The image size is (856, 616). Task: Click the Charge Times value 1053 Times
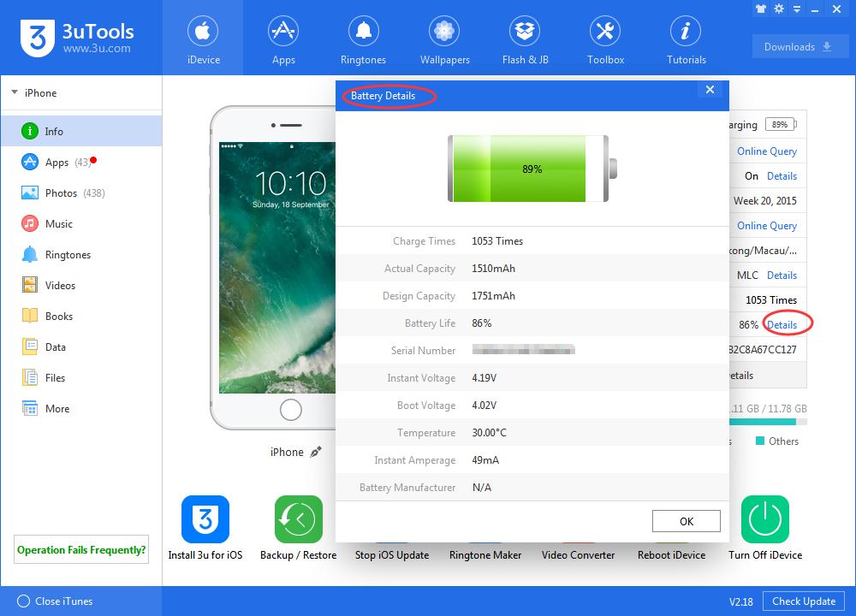click(497, 241)
